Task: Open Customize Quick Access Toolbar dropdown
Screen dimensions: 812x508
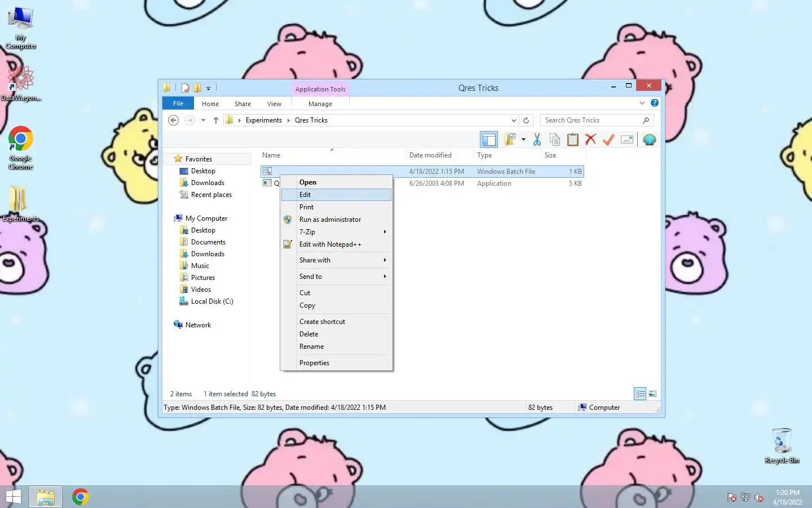Action: [208, 89]
